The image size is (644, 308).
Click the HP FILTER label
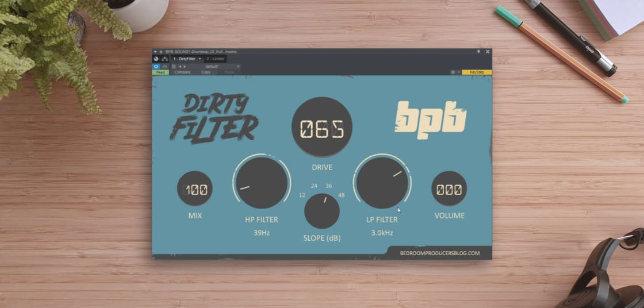pyautogui.click(x=262, y=220)
